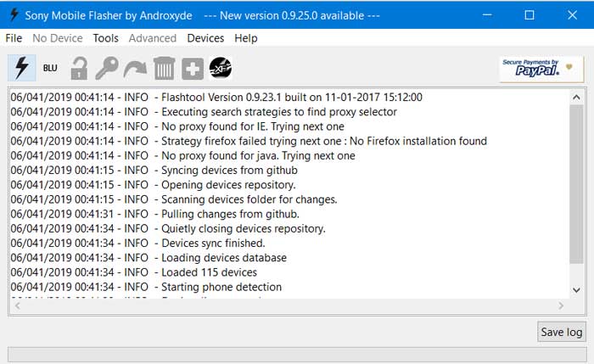This screenshot has height=364, width=594.
Task: Open the Advanced menu
Action: coord(153,38)
